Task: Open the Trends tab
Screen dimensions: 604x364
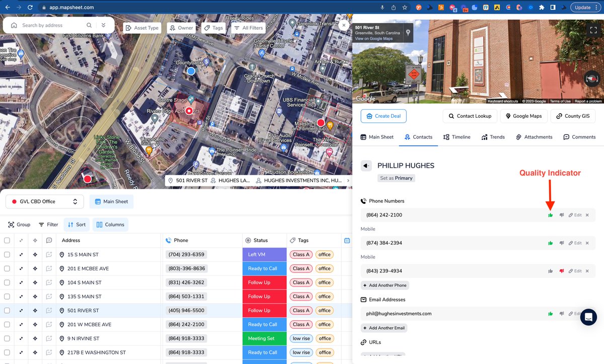Action: [493, 137]
